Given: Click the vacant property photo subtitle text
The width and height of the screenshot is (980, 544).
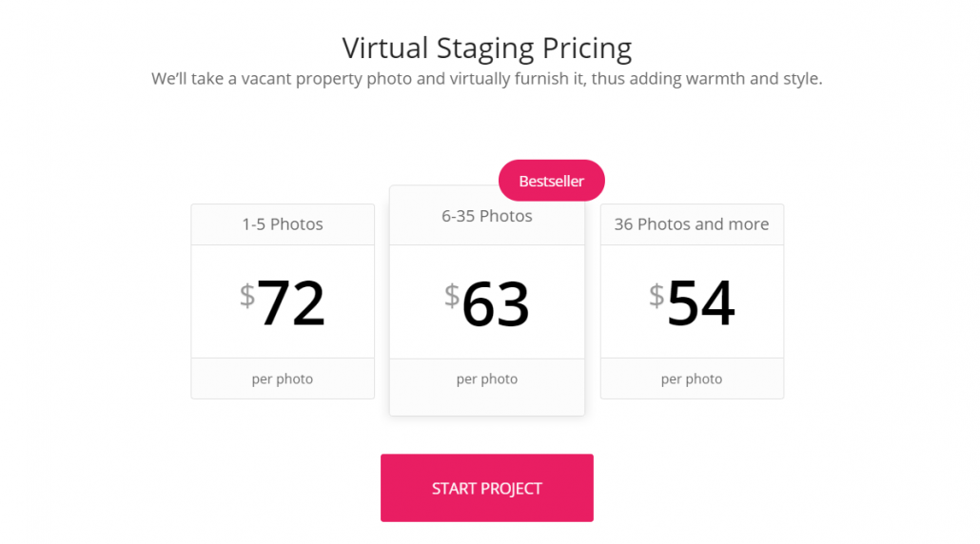Looking at the screenshot, I should (x=487, y=79).
